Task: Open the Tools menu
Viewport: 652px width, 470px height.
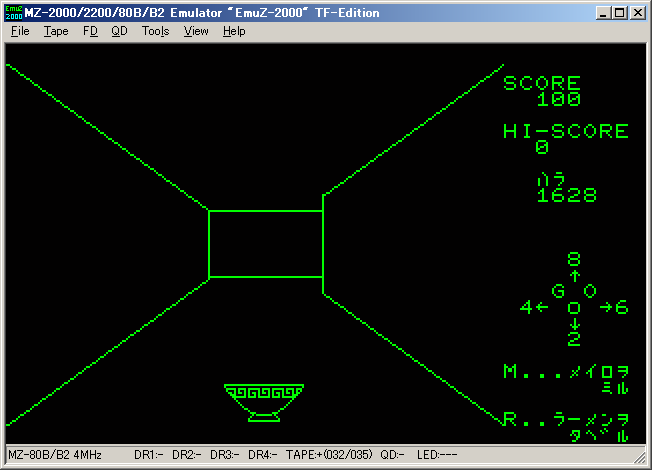Action: click(x=155, y=31)
